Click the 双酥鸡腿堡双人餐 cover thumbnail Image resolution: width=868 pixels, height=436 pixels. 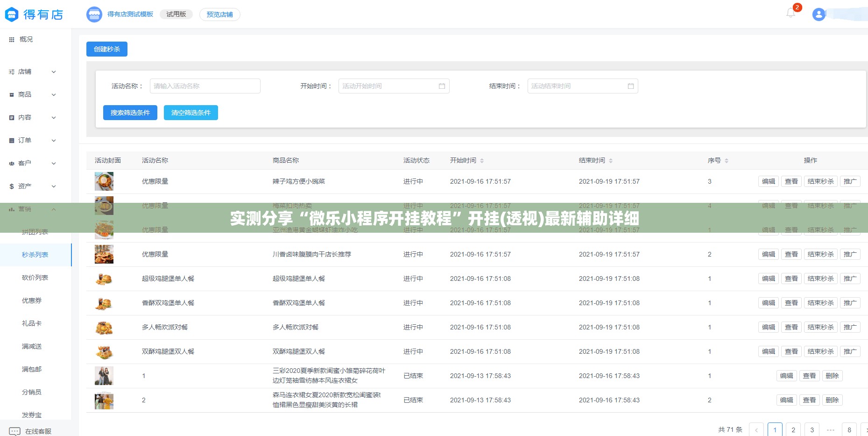pos(104,351)
